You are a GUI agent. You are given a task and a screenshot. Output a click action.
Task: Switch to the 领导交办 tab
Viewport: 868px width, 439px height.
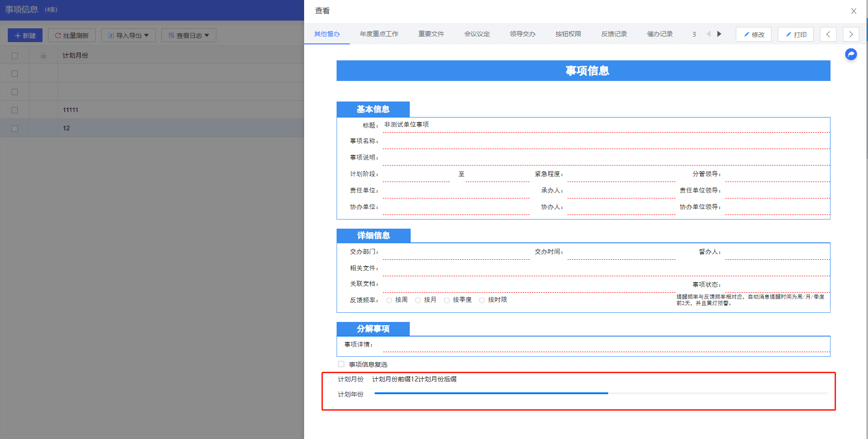point(523,34)
